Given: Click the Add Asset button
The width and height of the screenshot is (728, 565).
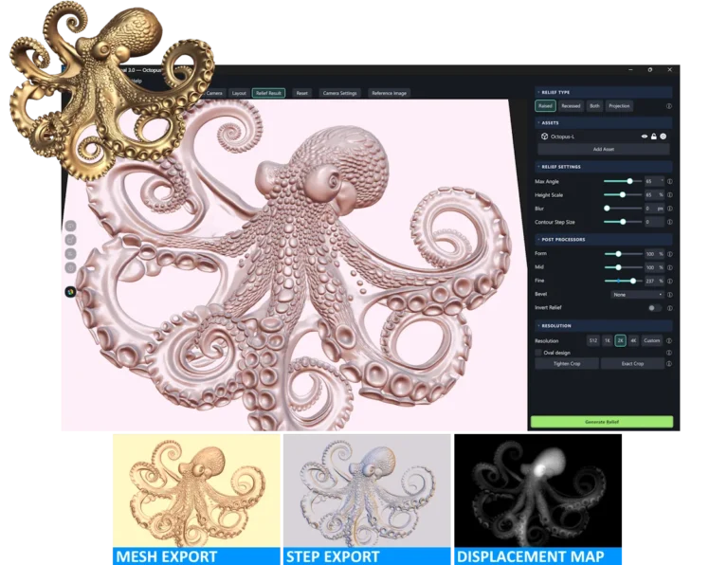Looking at the screenshot, I should click(603, 150).
